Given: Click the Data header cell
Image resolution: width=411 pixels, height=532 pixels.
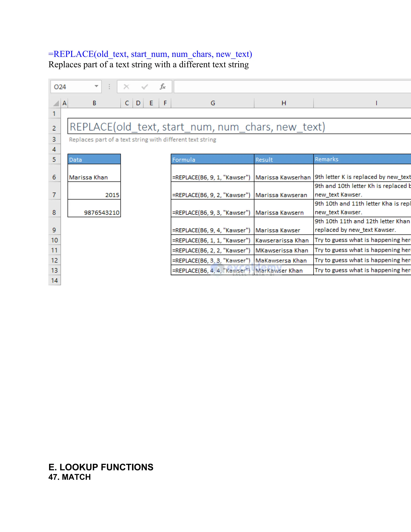Looking at the screenshot, I should (x=94, y=160).
